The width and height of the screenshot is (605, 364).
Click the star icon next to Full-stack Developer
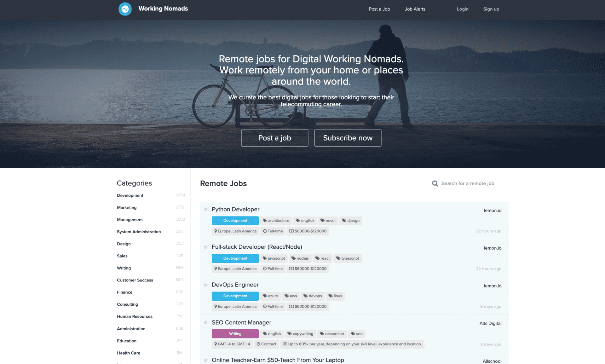click(x=206, y=247)
